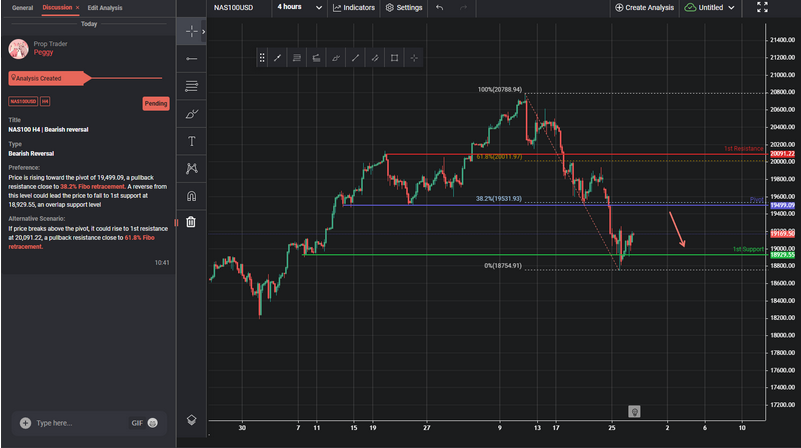This screenshot has width=801, height=448.
Task: Open the Fibonacci retracement tool in sidebar
Action: (x=192, y=86)
